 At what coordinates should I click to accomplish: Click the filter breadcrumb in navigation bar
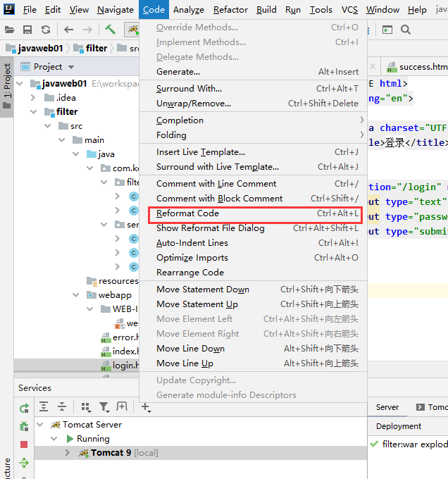[x=90, y=49]
